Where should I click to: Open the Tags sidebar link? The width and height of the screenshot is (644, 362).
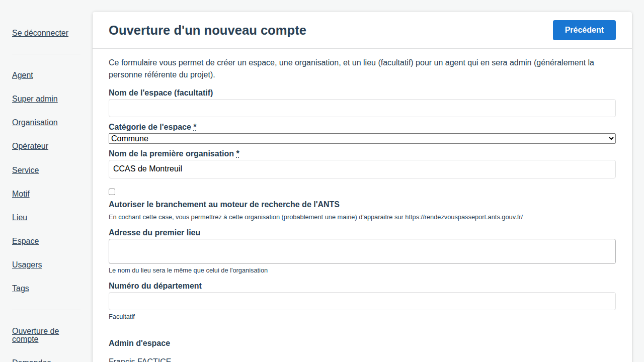pyautogui.click(x=21, y=289)
